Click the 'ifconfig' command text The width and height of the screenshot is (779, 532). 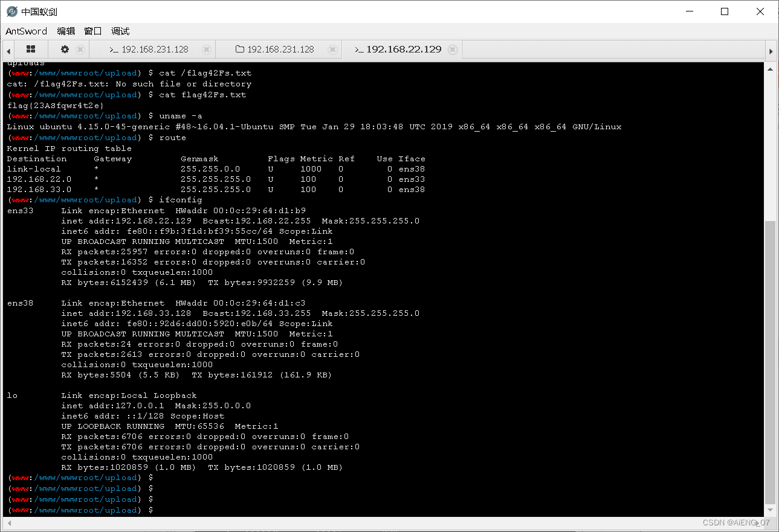(x=181, y=200)
